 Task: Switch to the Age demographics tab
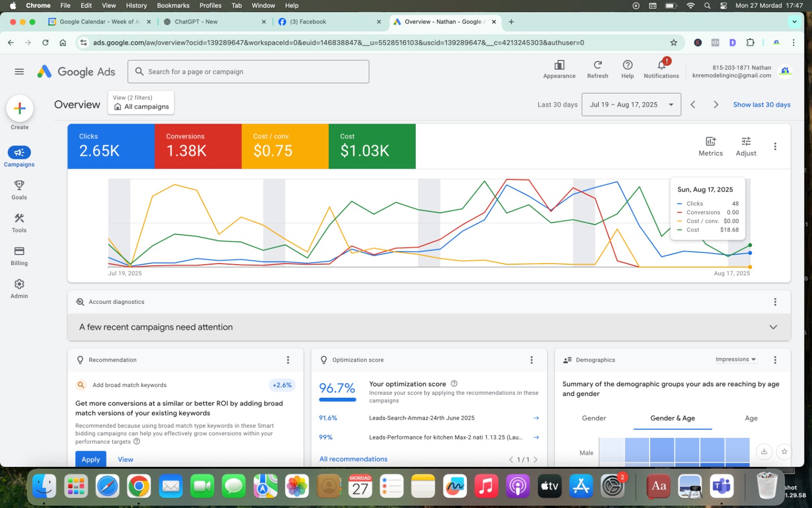tap(751, 418)
